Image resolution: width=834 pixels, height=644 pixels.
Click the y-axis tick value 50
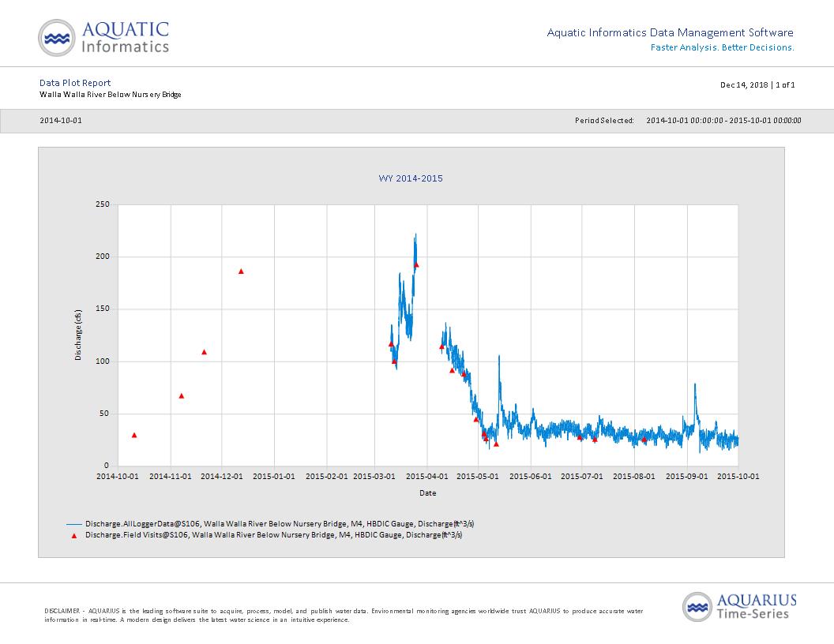104,414
